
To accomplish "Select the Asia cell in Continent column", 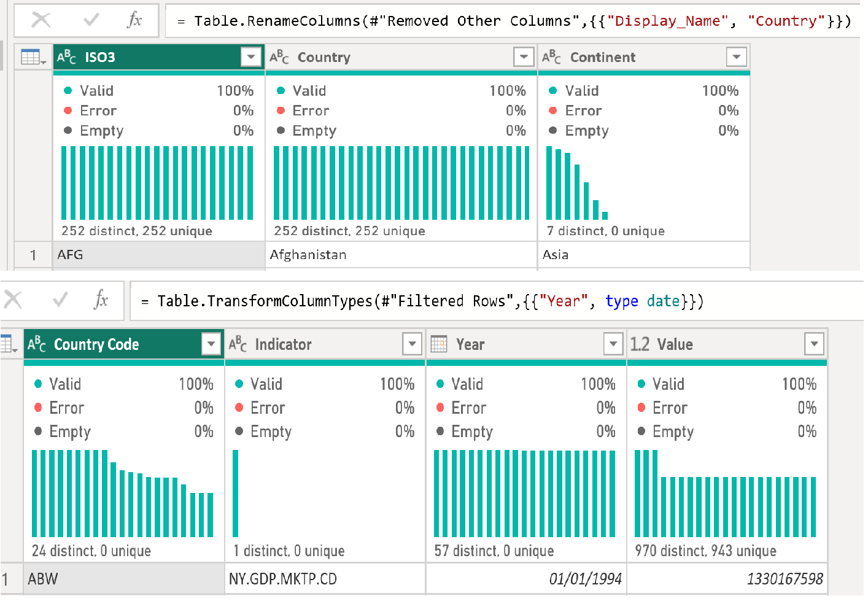I will [644, 255].
